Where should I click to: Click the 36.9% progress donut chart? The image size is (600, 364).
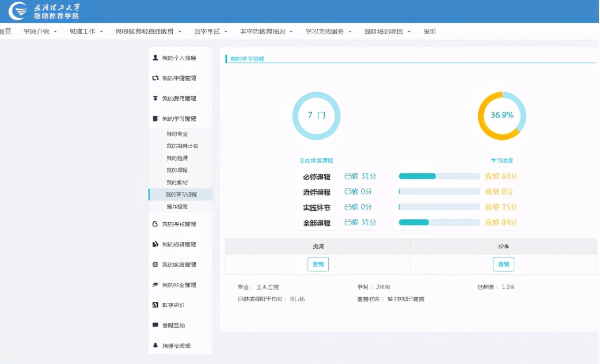point(501,115)
